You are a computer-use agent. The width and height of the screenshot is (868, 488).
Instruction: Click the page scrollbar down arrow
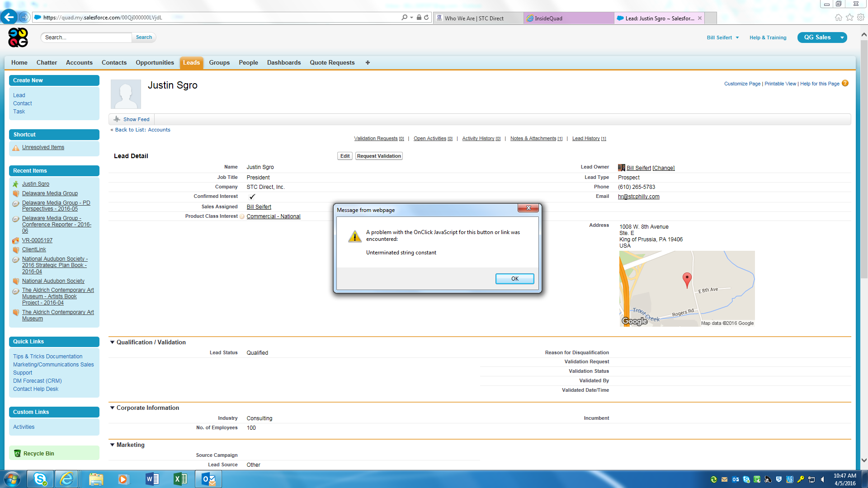point(863,460)
